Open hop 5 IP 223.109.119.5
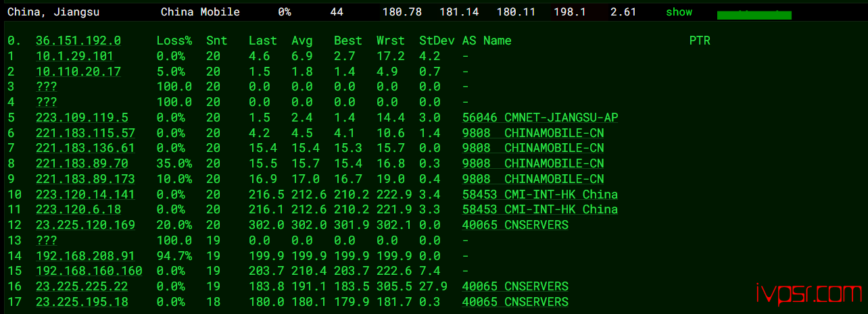Viewport: 868px width, 314px height. (x=82, y=117)
